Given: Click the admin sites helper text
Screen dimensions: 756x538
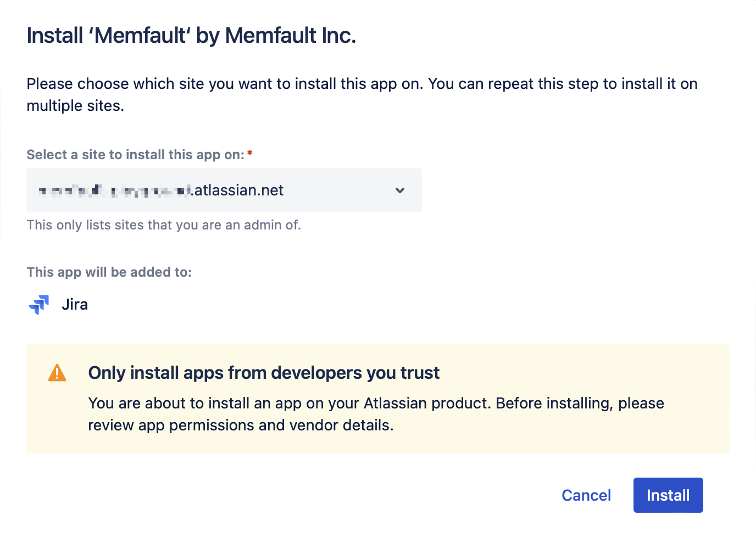Looking at the screenshot, I should pos(163,225).
